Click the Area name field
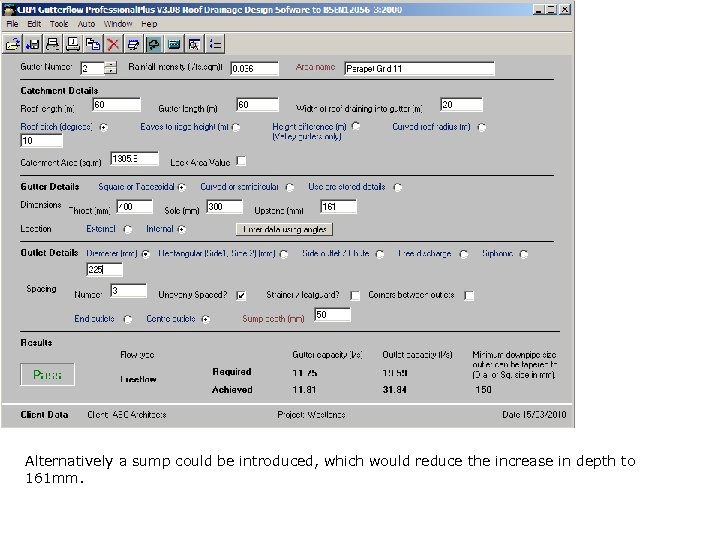Screen dimensions: 720x540 coord(419,68)
